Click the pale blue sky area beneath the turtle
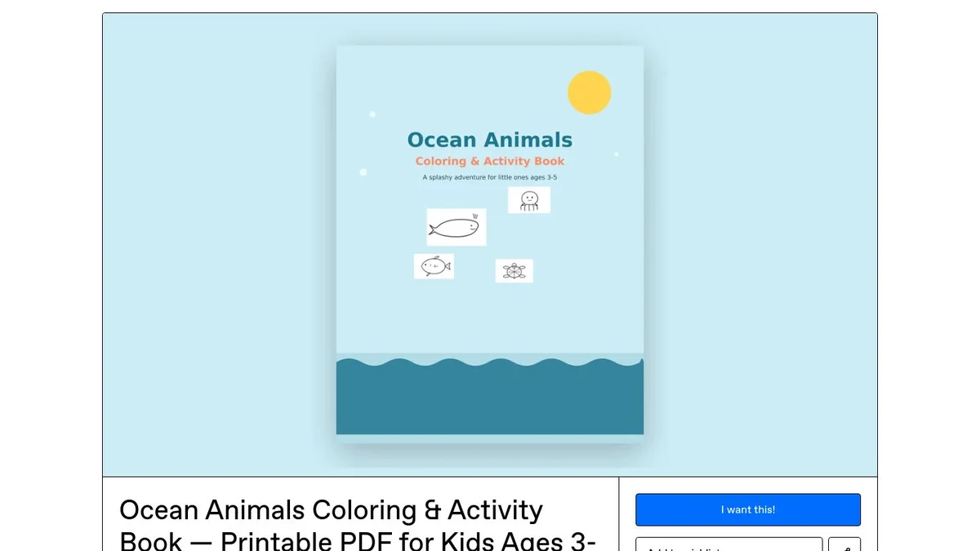The width and height of the screenshot is (980, 551). [514, 318]
